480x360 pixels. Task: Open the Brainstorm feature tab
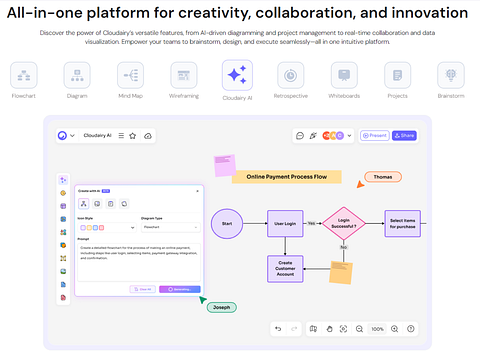tap(451, 81)
